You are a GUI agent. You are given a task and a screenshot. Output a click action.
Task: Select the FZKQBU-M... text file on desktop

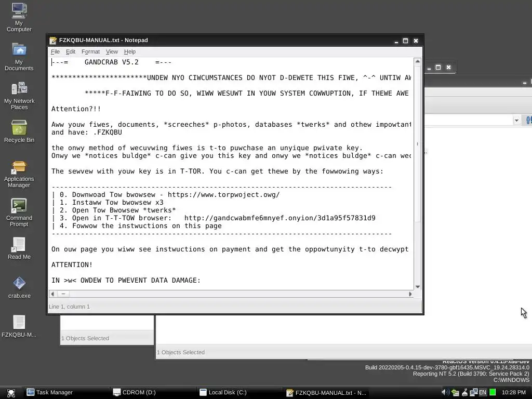point(19,326)
